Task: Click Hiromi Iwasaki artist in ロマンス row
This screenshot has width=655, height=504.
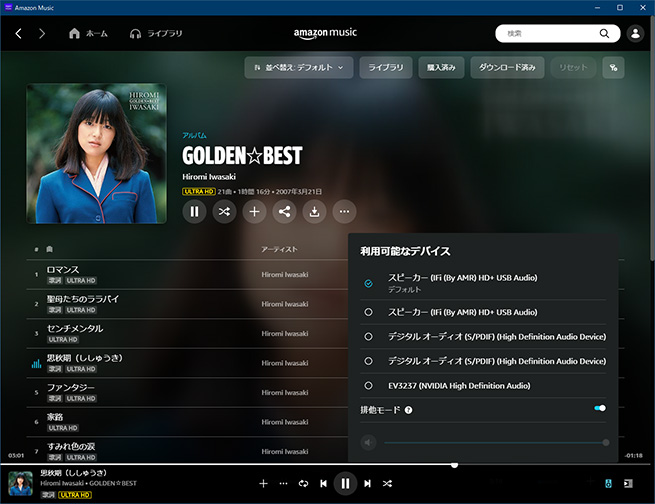Action: point(285,274)
